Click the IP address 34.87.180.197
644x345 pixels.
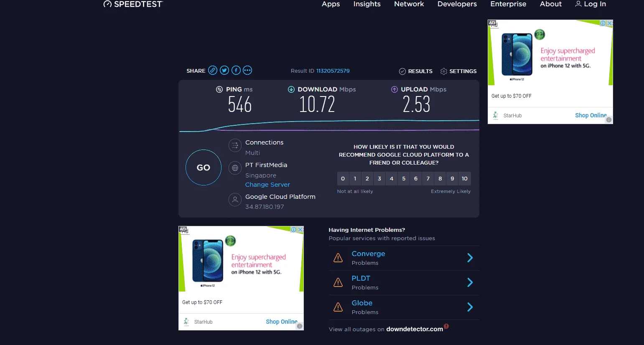(x=265, y=207)
